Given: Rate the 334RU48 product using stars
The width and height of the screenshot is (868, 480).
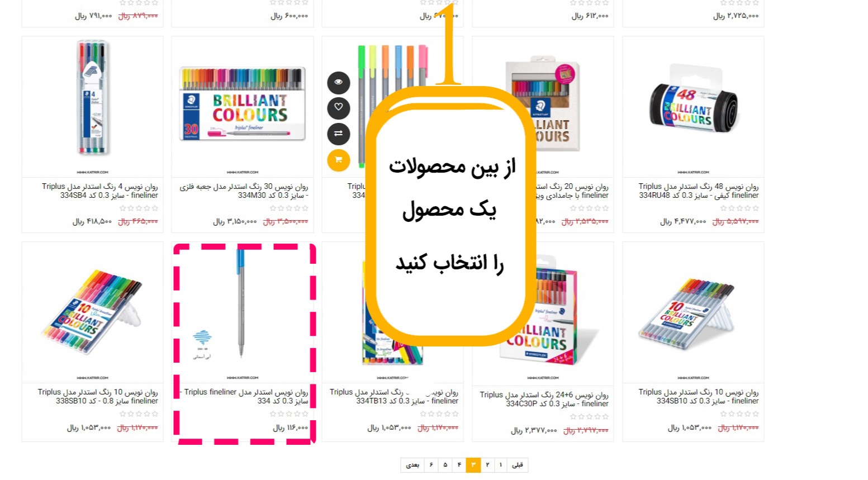Looking at the screenshot, I should 739,208.
